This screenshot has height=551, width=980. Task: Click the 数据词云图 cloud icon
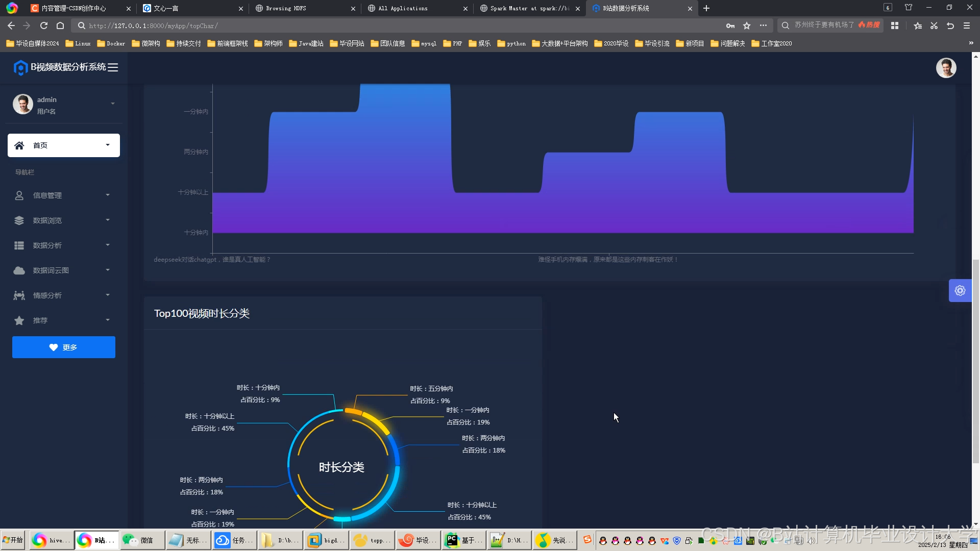(19, 270)
